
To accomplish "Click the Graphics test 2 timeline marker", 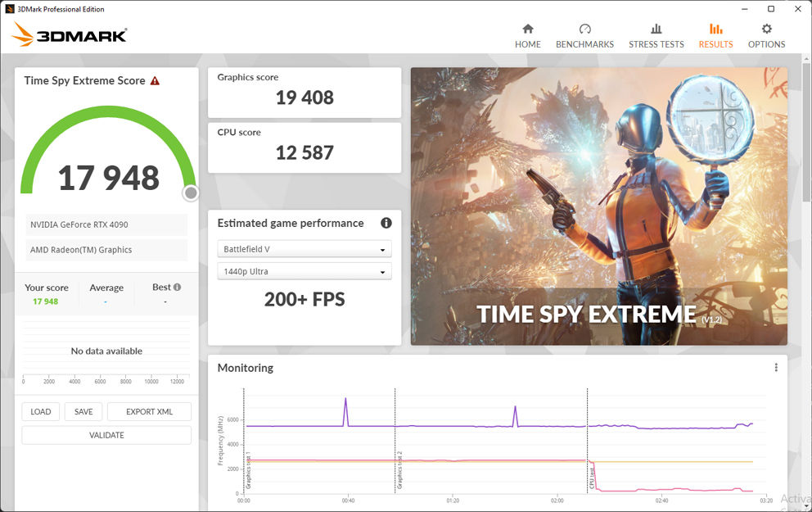I will pos(399,470).
